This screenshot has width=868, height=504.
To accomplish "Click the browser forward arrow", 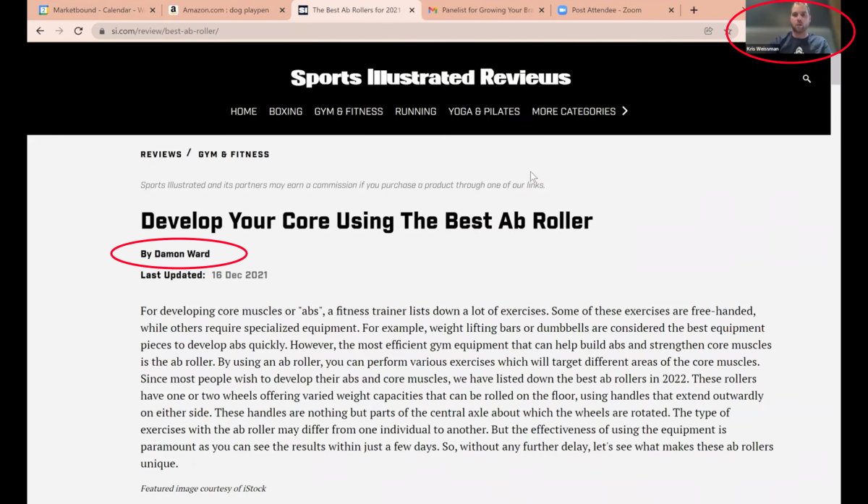I will tap(59, 31).
